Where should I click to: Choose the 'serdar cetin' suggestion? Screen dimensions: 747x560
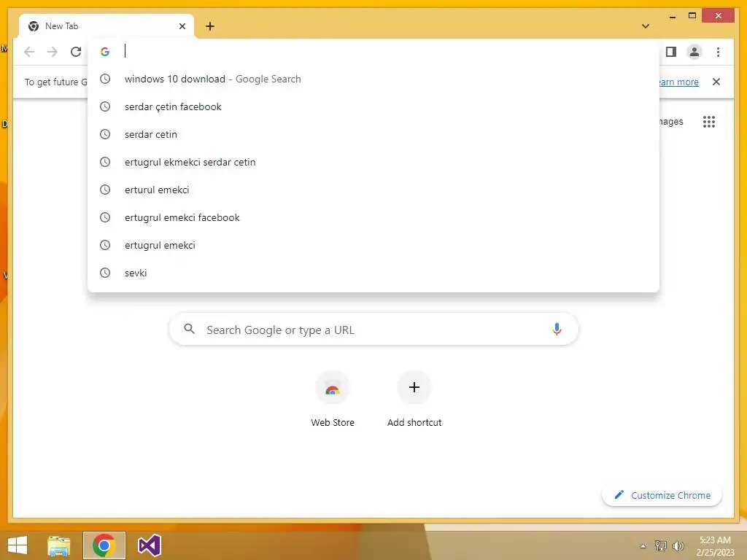(x=373, y=134)
